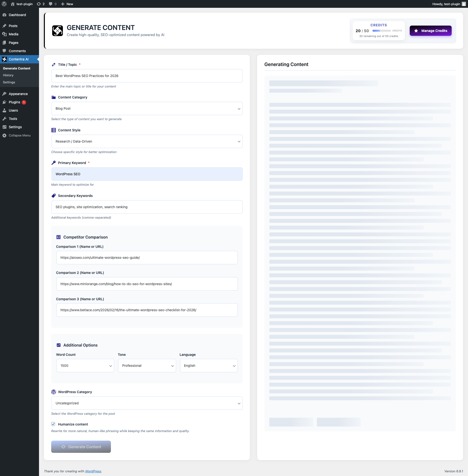Click the tag icon beside Secondary Keywords
Viewport: 468px width, 476px height.
tap(53, 196)
